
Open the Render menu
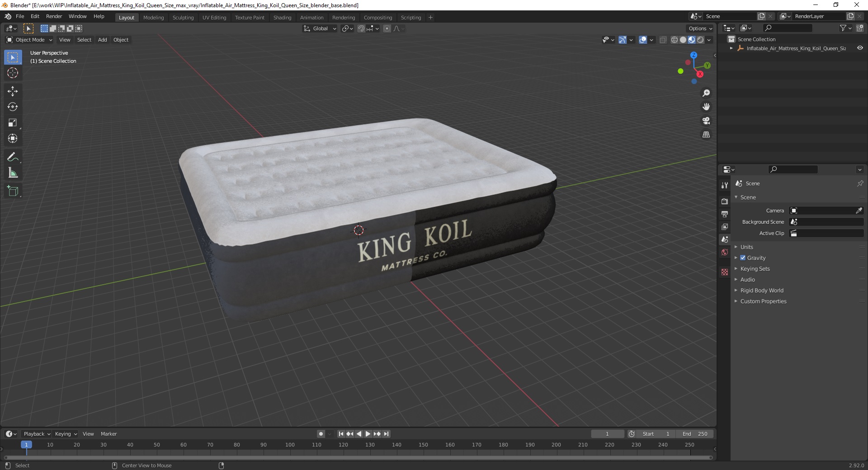click(x=54, y=16)
